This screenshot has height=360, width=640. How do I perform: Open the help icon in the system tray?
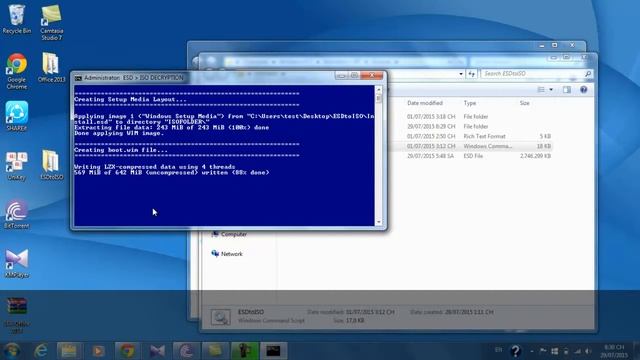click(516, 351)
